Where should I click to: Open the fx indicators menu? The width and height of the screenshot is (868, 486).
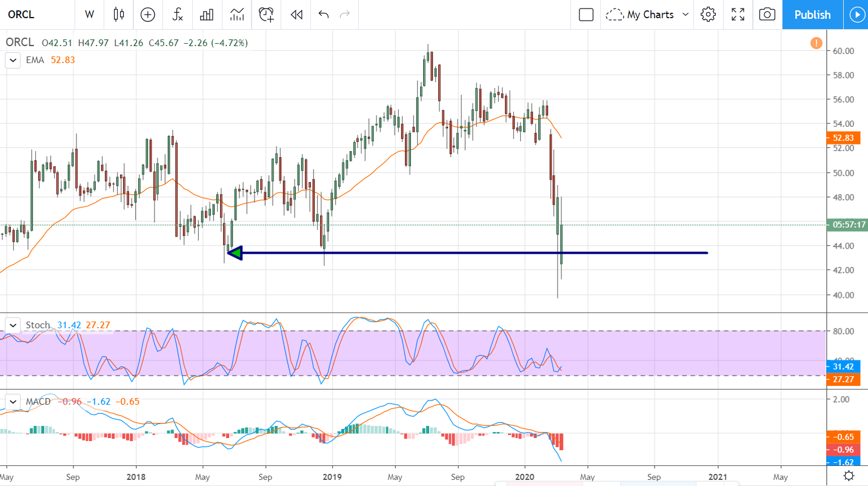[178, 15]
